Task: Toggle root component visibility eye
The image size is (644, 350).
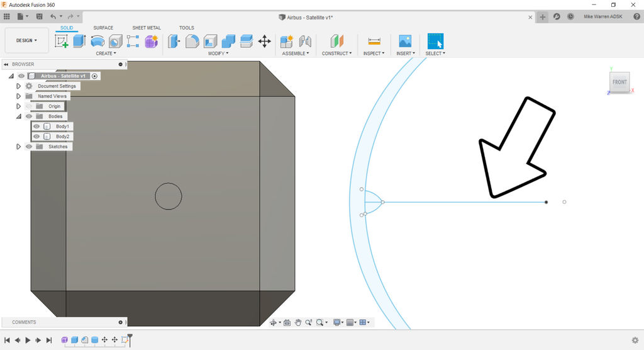Action: 21,76
